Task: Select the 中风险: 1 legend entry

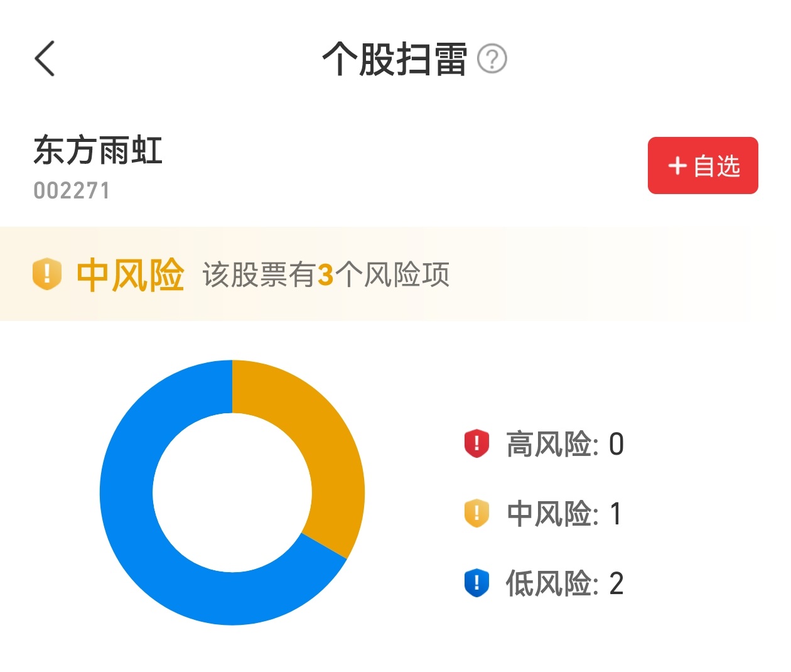Action: (x=564, y=514)
